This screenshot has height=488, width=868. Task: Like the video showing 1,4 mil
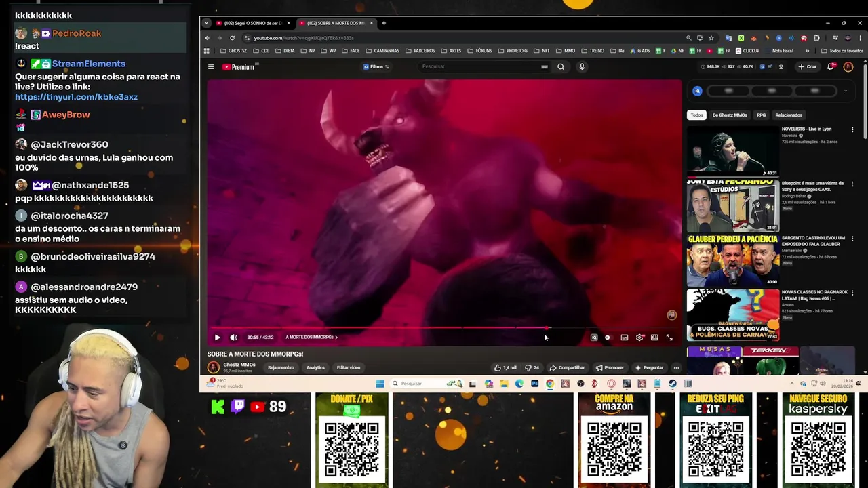point(505,367)
